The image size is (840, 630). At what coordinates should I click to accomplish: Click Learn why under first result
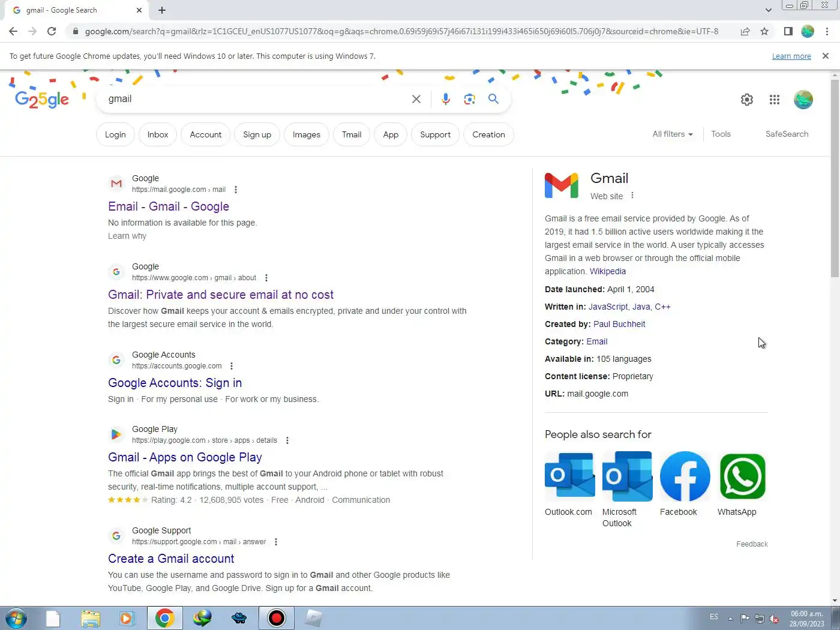pos(127,236)
